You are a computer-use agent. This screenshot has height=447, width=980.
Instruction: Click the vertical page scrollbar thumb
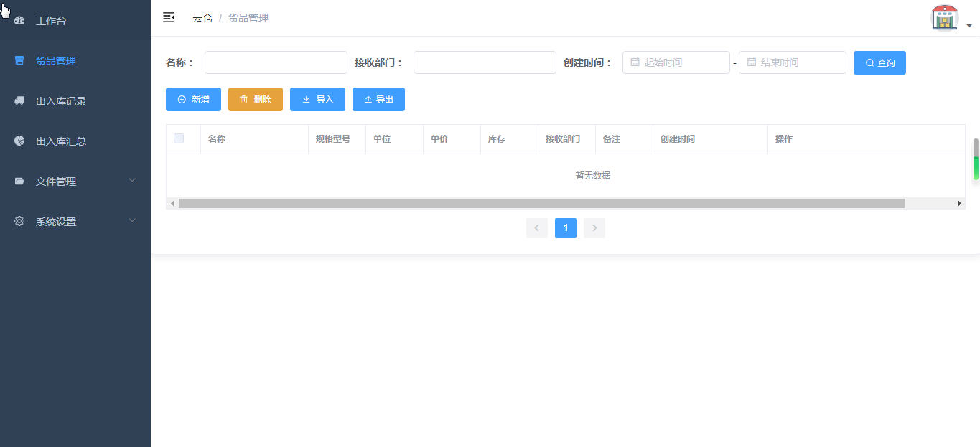976,159
